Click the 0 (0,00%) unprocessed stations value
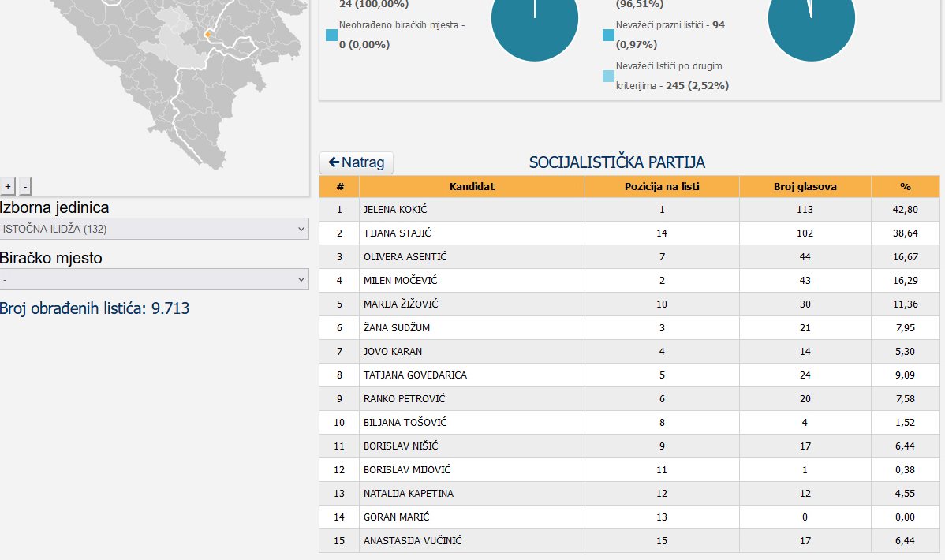 (364, 45)
